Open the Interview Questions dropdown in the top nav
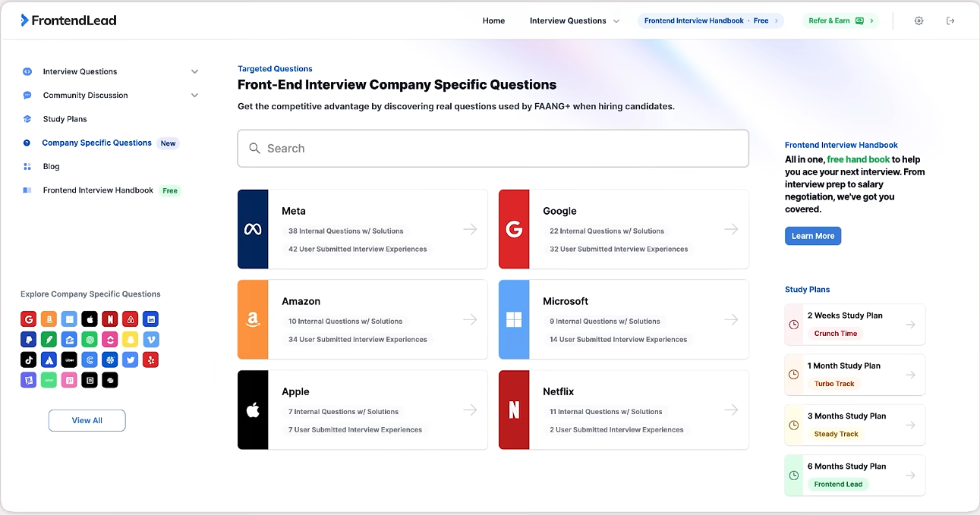This screenshot has width=980, height=515. click(x=575, y=20)
